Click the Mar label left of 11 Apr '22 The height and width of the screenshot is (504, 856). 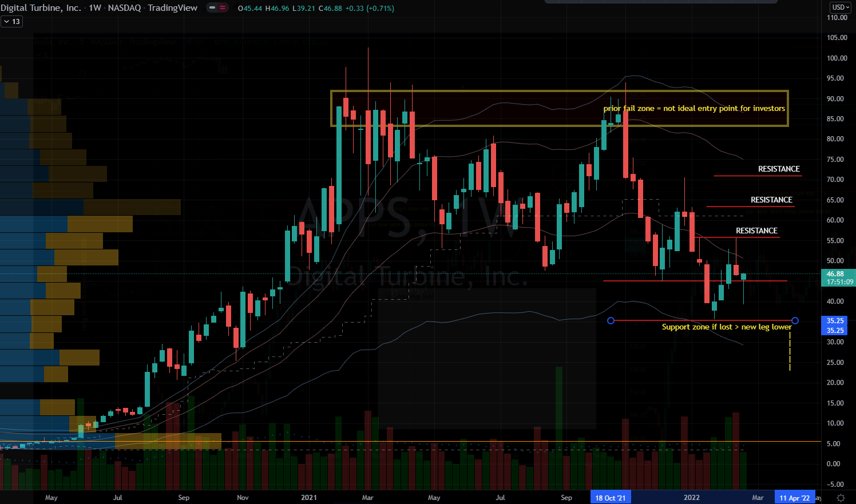tap(758, 498)
